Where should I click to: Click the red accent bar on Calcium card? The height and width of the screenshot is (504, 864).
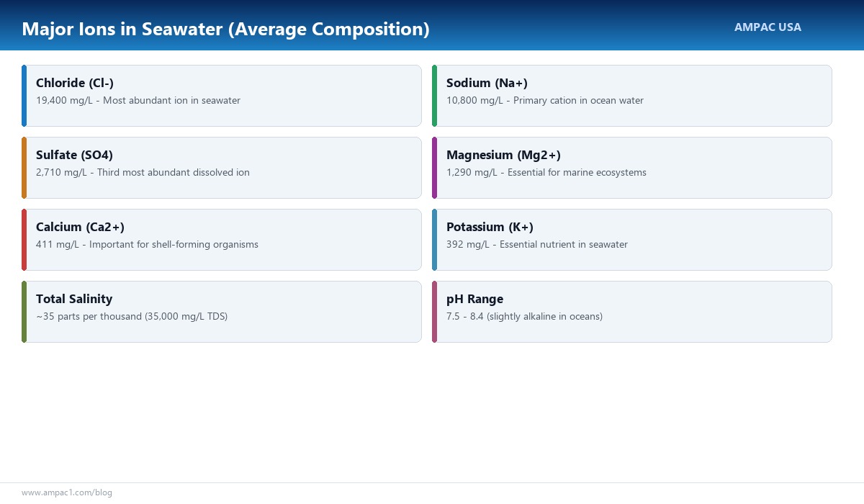(x=24, y=240)
